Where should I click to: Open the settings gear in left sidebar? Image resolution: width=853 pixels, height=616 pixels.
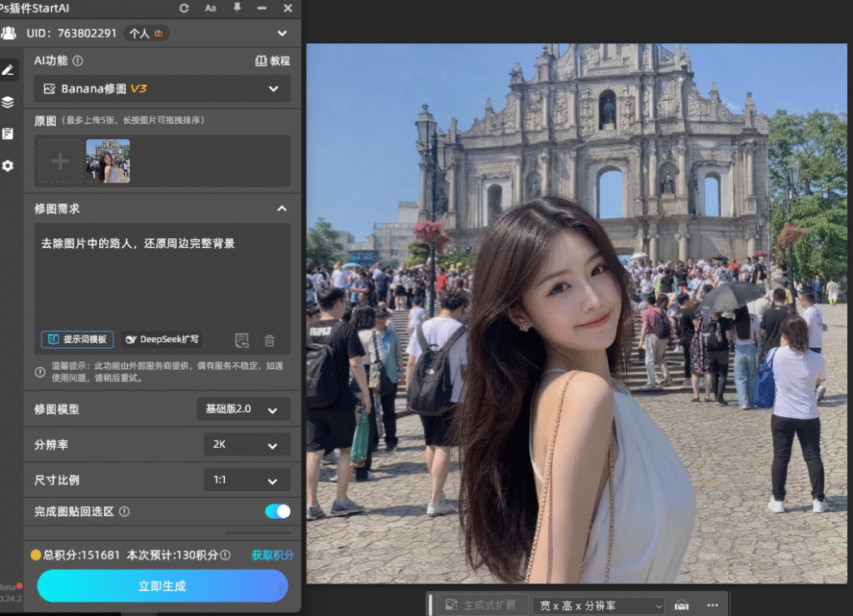[8, 166]
